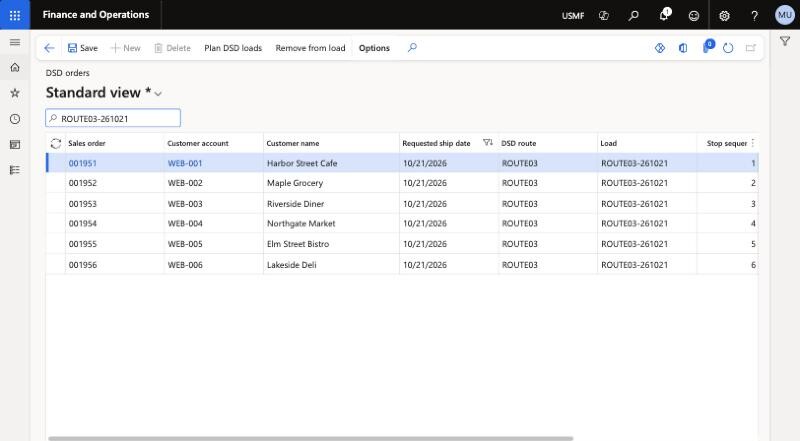Screen dimensions: 800x441
Task: Click DSD orders page label
Action: tap(67, 73)
